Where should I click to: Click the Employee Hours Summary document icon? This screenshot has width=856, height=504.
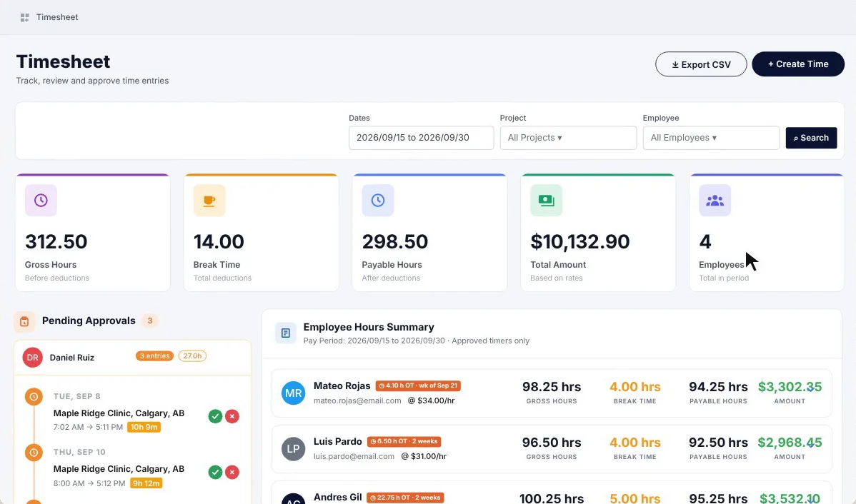[x=286, y=333]
